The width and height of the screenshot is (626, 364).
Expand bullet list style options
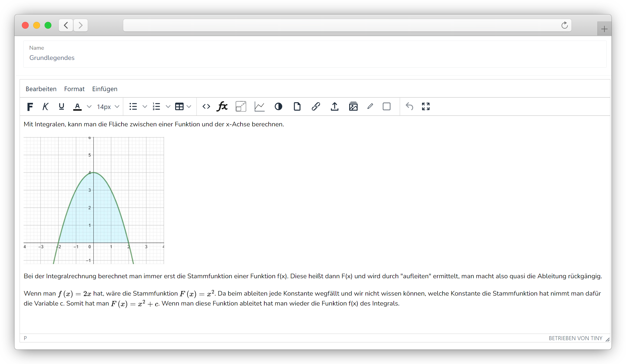point(145,107)
